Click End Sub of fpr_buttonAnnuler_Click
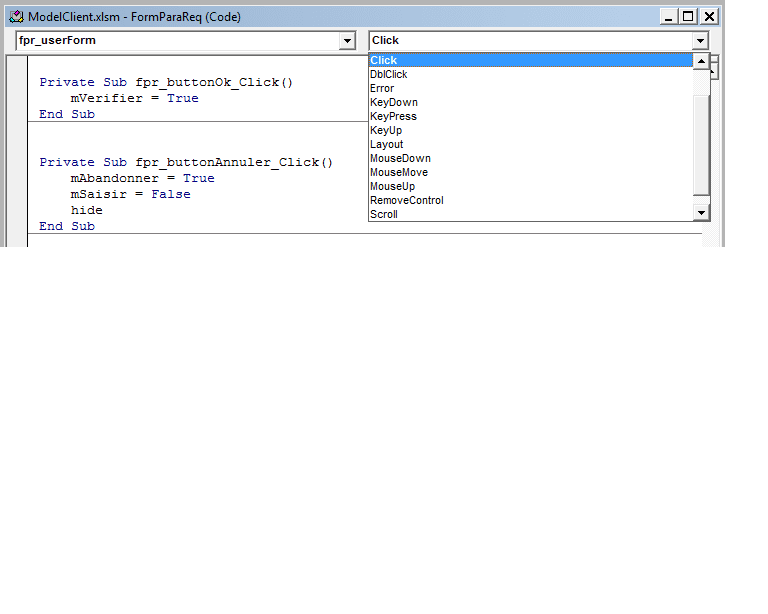 click(x=67, y=226)
